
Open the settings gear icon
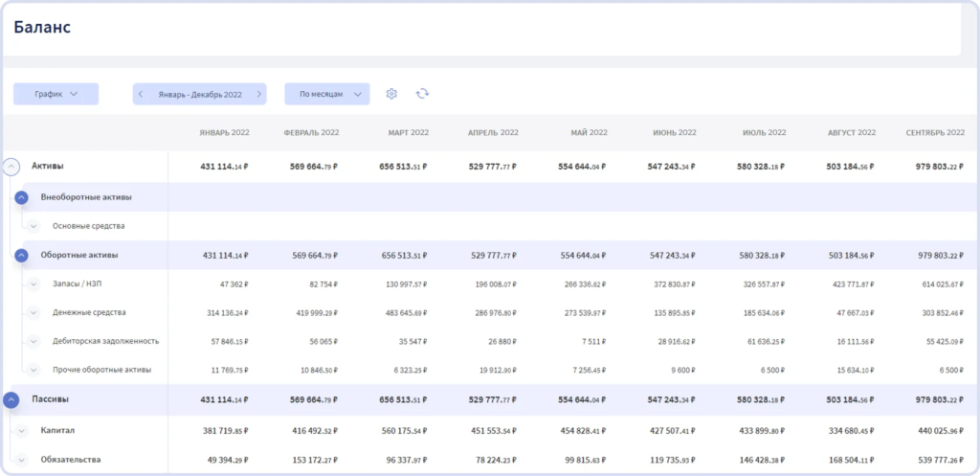click(391, 94)
